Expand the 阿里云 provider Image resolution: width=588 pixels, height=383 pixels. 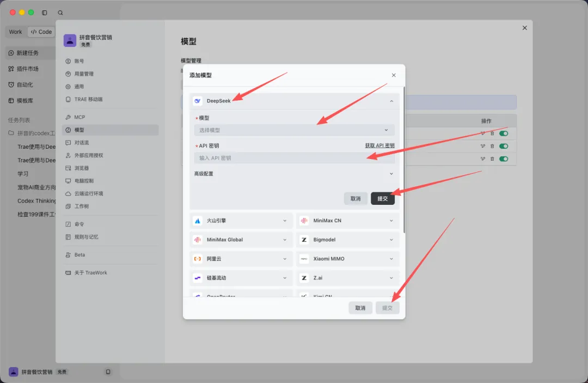pos(285,259)
